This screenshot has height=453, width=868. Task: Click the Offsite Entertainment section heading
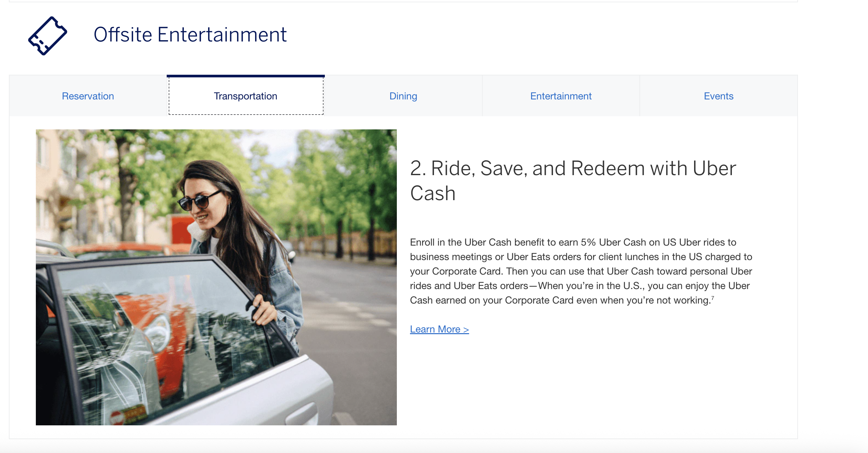(190, 35)
